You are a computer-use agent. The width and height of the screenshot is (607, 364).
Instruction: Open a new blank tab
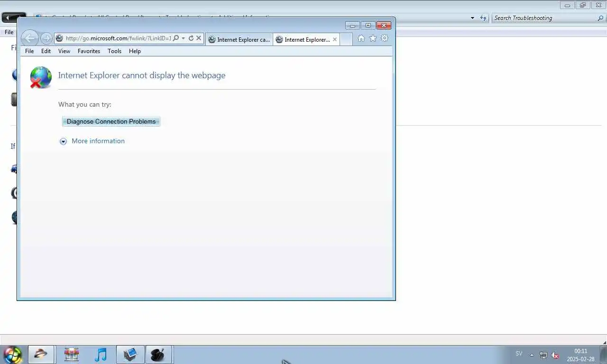(346, 39)
